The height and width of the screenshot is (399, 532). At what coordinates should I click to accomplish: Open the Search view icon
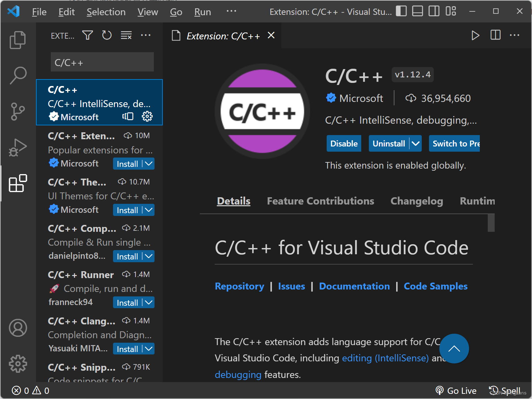[x=18, y=75]
